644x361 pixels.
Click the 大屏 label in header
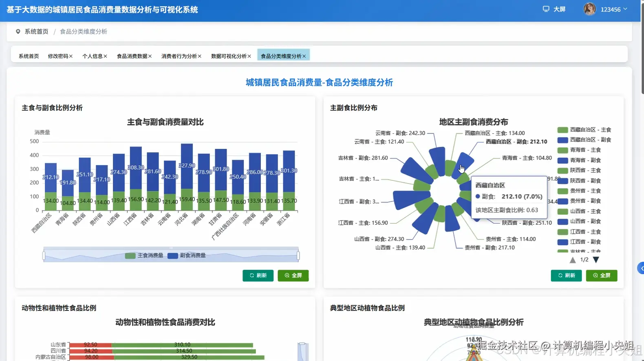559,9
